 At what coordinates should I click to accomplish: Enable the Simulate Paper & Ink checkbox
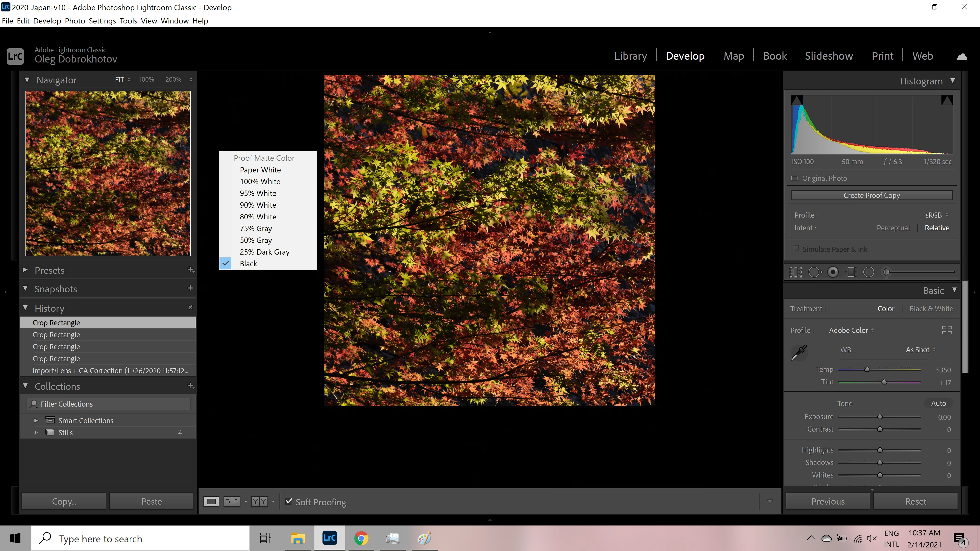coord(796,248)
